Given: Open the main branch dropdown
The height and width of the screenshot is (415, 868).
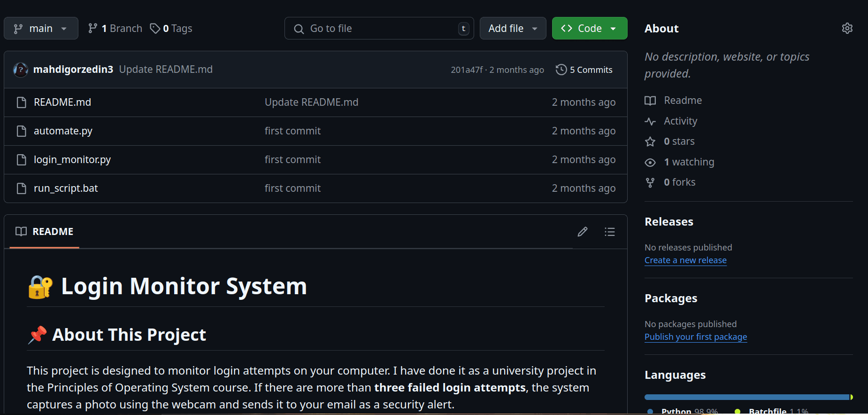Looking at the screenshot, I should [41, 28].
